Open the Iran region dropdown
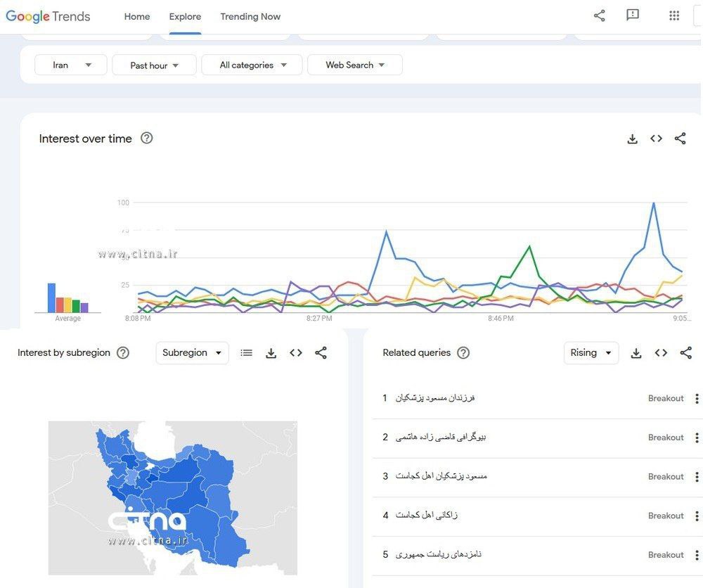Image resolution: width=703 pixels, height=588 pixels. coord(70,64)
